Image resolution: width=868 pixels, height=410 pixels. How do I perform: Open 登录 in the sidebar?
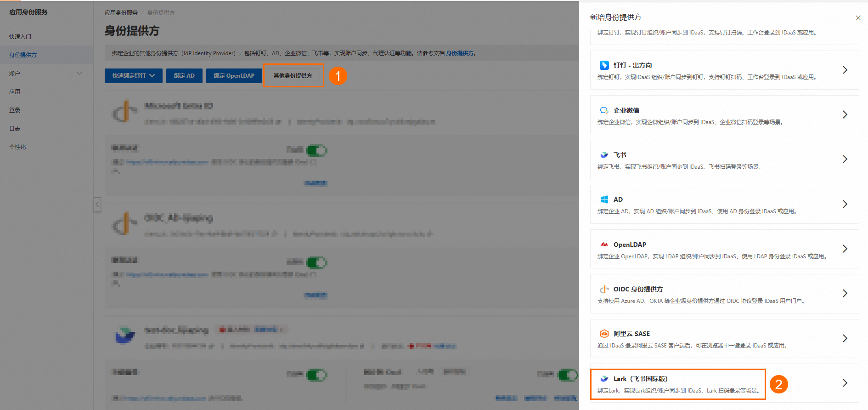[15, 110]
